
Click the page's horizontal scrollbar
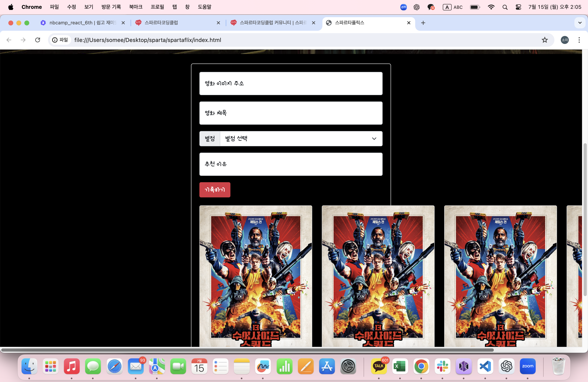[247, 350]
